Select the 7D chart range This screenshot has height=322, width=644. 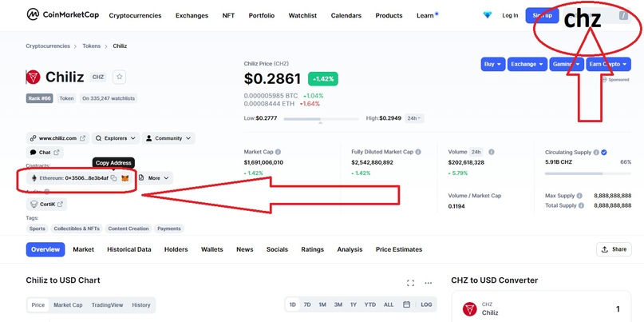307,304
